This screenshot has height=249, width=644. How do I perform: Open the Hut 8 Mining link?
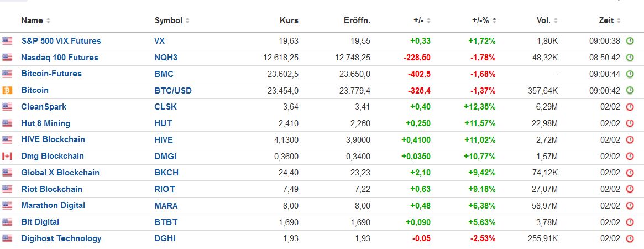45,123
